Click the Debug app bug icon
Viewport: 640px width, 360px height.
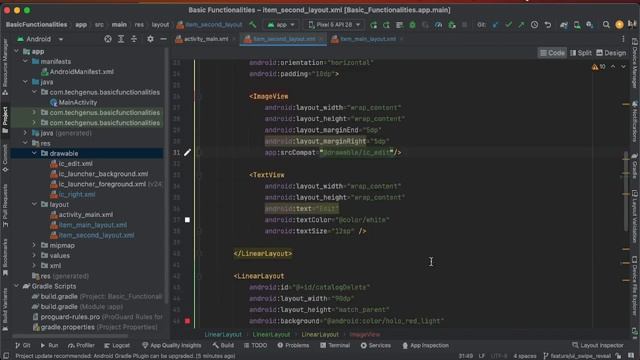coord(412,25)
